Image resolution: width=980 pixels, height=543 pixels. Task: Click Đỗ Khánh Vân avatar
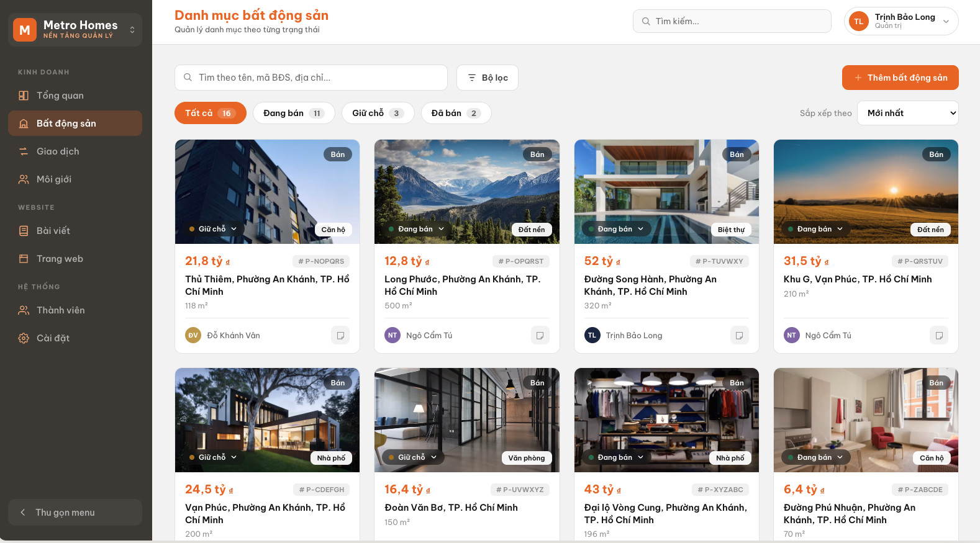(193, 336)
